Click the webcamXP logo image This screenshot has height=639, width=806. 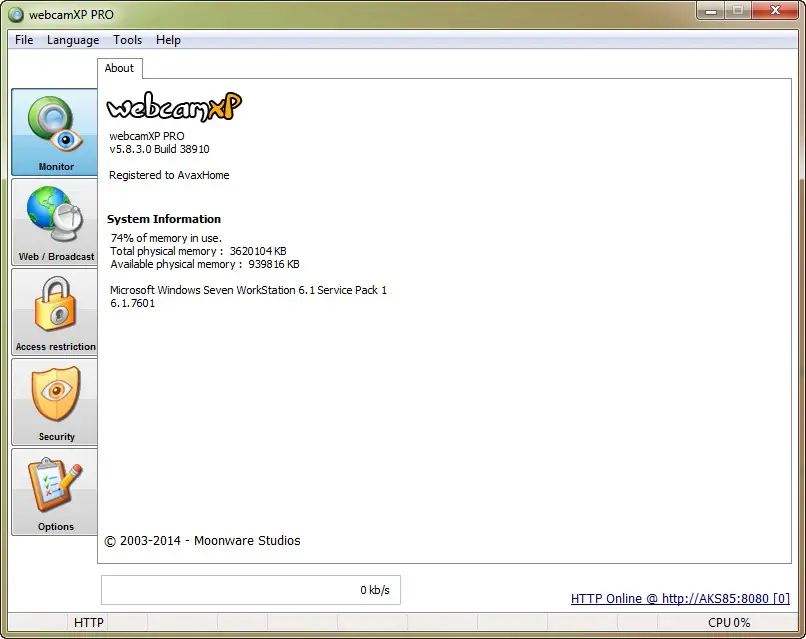174,106
